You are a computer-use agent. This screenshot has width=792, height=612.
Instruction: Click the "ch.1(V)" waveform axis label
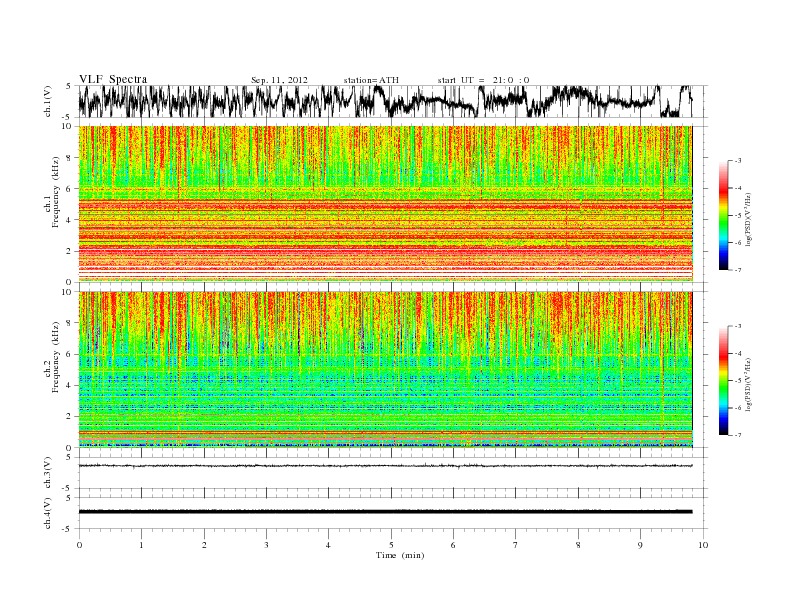coord(48,101)
